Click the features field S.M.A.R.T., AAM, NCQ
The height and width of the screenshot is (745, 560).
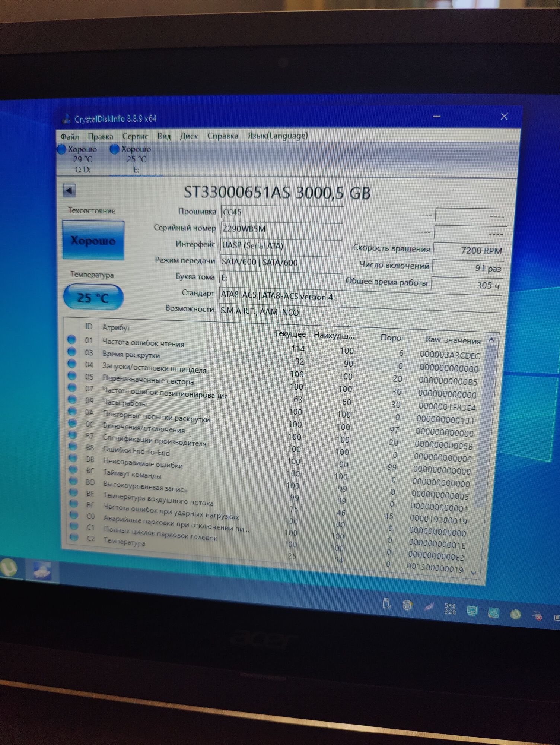coord(359,311)
